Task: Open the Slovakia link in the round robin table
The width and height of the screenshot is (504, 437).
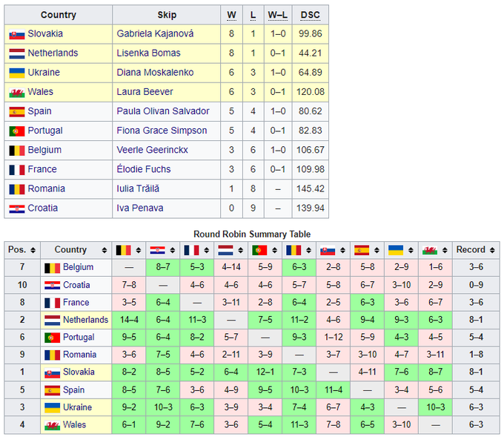Action: tap(79, 372)
